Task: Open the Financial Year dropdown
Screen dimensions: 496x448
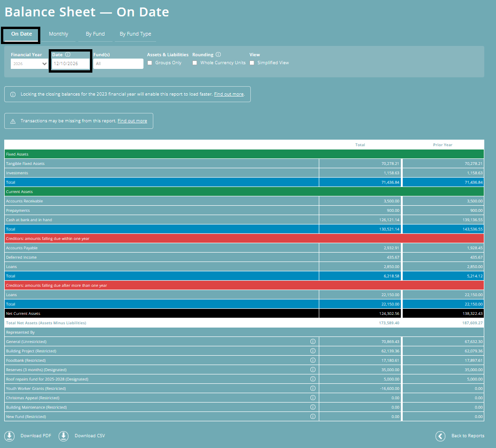Action: click(x=29, y=64)
